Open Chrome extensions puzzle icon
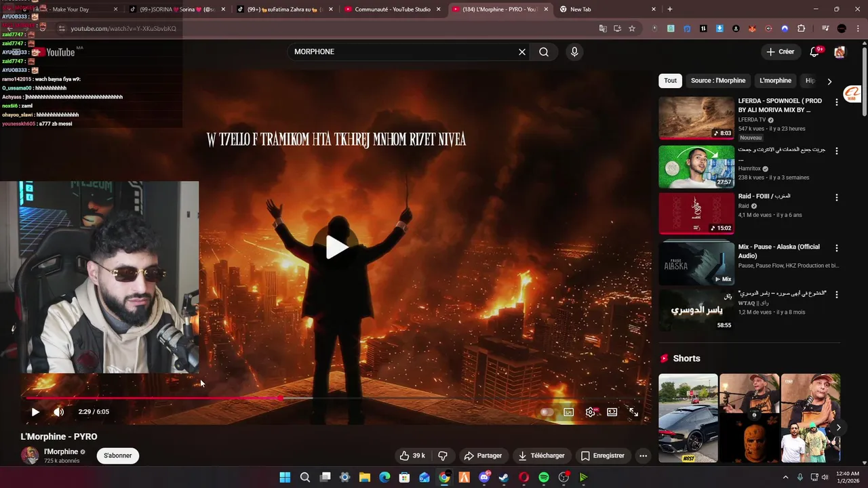 click(802, 28)
